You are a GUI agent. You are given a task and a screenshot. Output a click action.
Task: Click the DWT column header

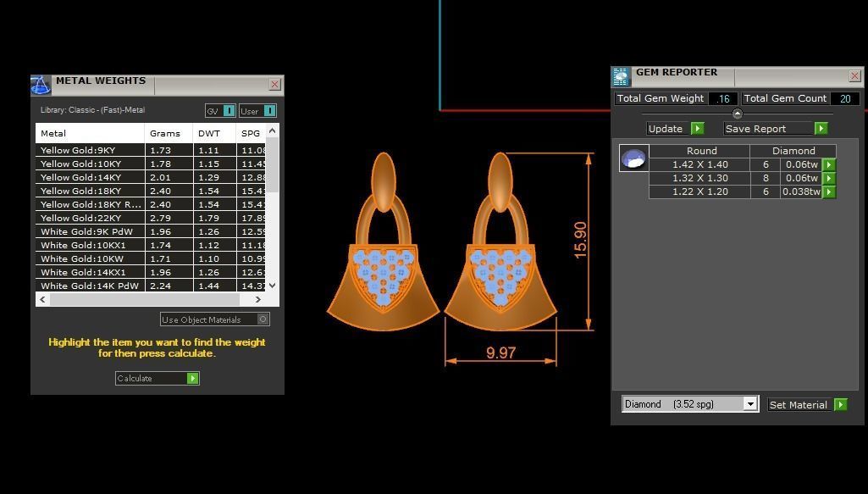click(x=213, y=134)
